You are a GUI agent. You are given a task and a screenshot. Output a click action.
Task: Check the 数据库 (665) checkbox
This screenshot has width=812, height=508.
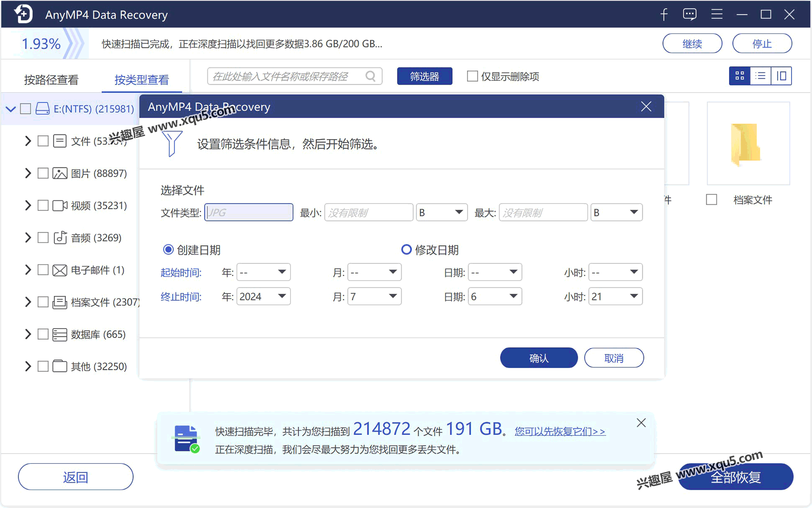pyautogui.click(x=43, y=334)
